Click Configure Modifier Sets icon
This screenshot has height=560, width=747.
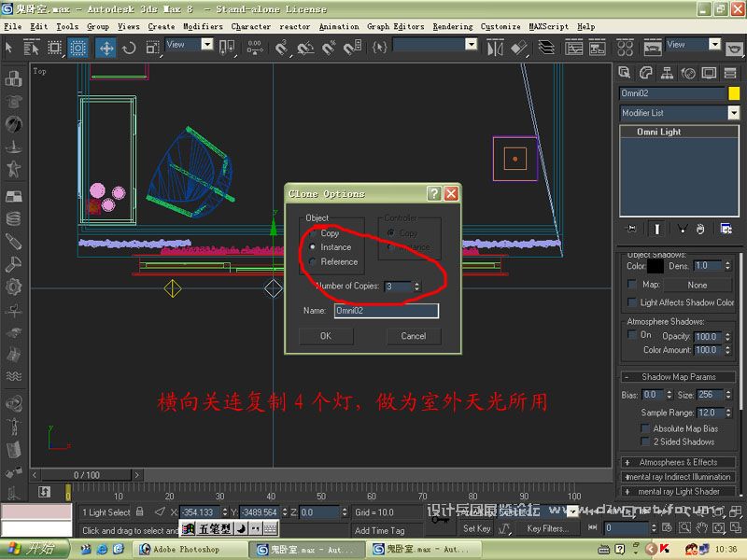[726, 228]
